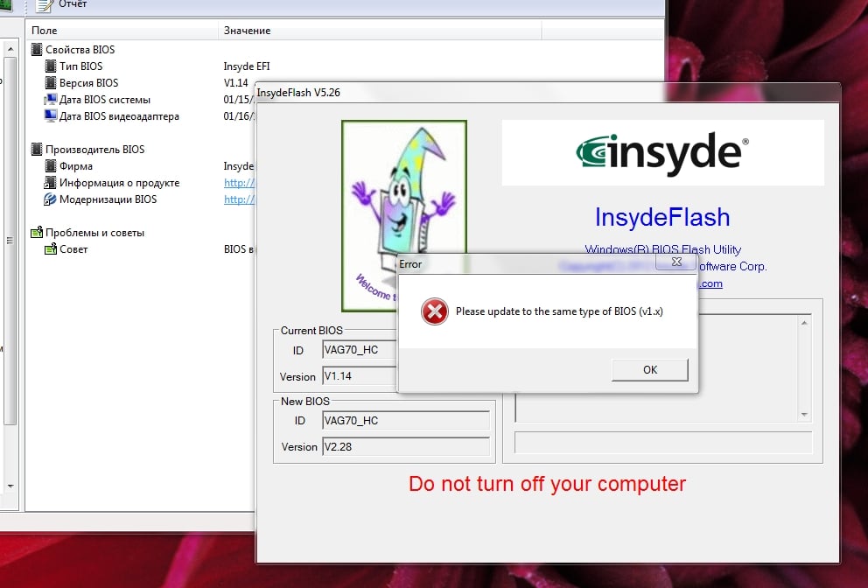Click left panel scrollbar up arrow
The width and height of the screenshot is (868, 588).
point(10,50)
